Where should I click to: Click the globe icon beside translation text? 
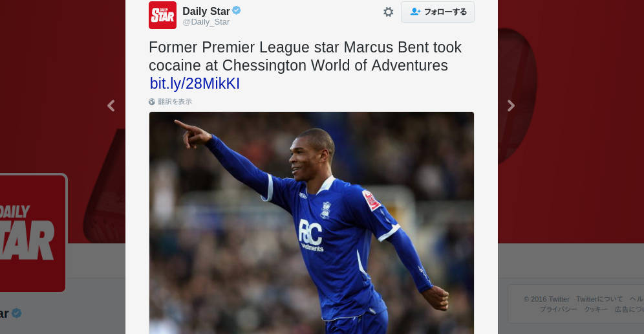[x=152, y=102]
